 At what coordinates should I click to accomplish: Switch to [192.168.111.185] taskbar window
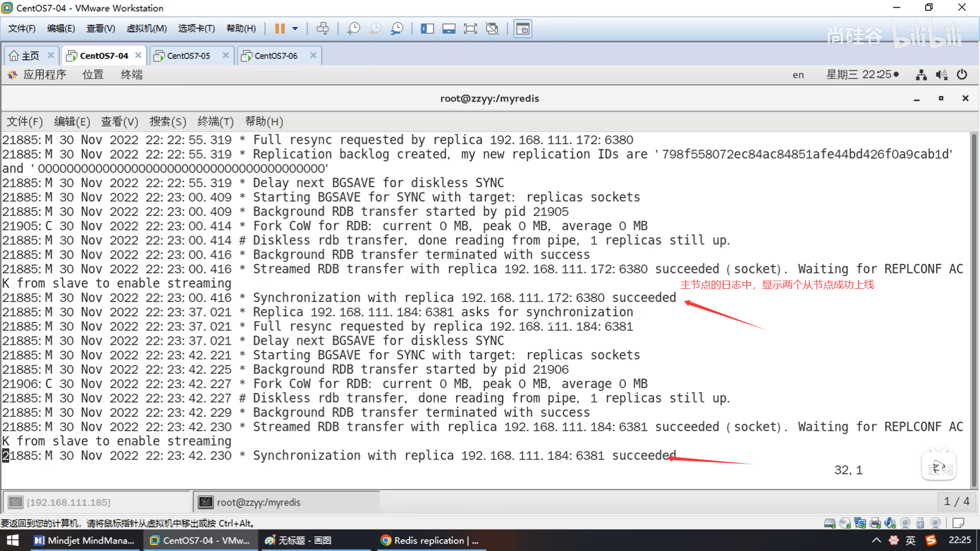tap(68, 502)
